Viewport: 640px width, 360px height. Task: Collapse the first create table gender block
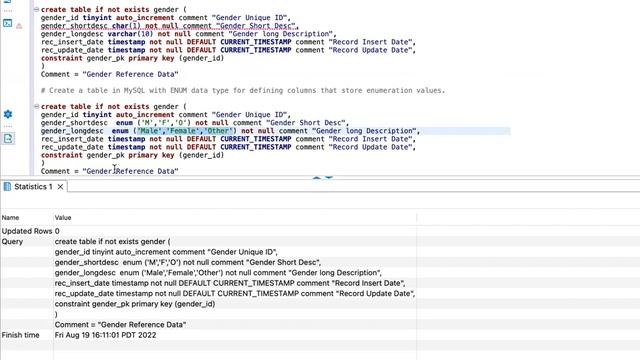[x=36, y=9]
